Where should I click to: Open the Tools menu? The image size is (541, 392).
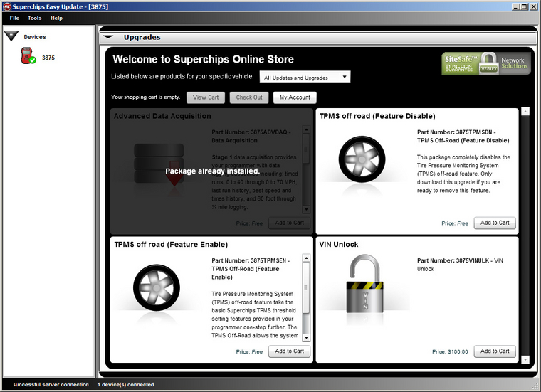pos(34,18)
